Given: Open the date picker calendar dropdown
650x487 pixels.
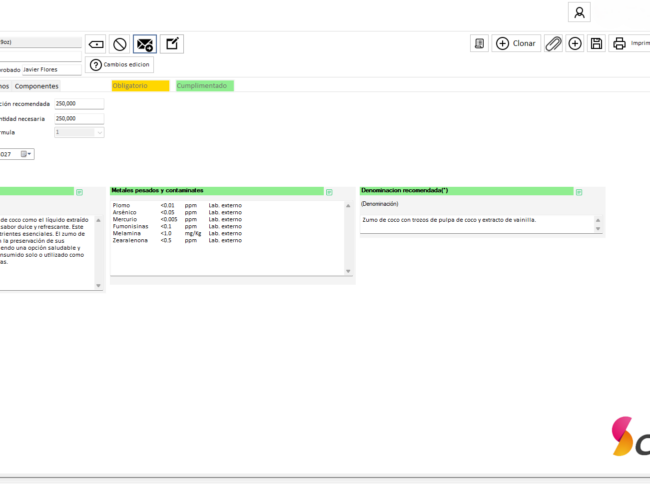Looking at the screenshot, I should point(27,154).
